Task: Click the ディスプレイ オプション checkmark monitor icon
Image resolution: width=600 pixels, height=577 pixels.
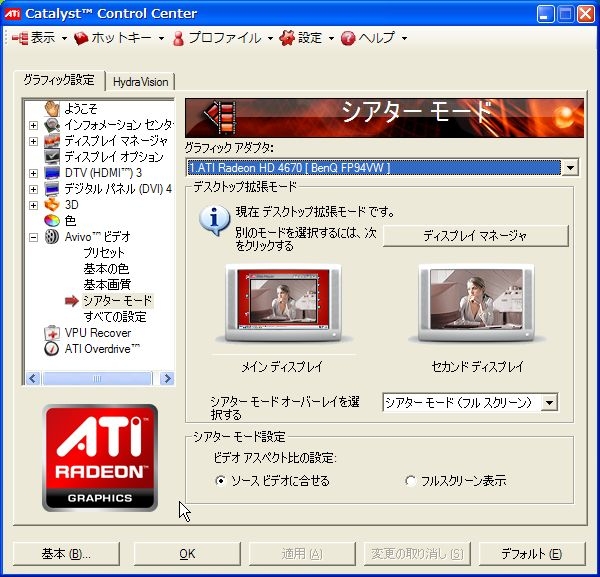Action: tap(52, 157)
